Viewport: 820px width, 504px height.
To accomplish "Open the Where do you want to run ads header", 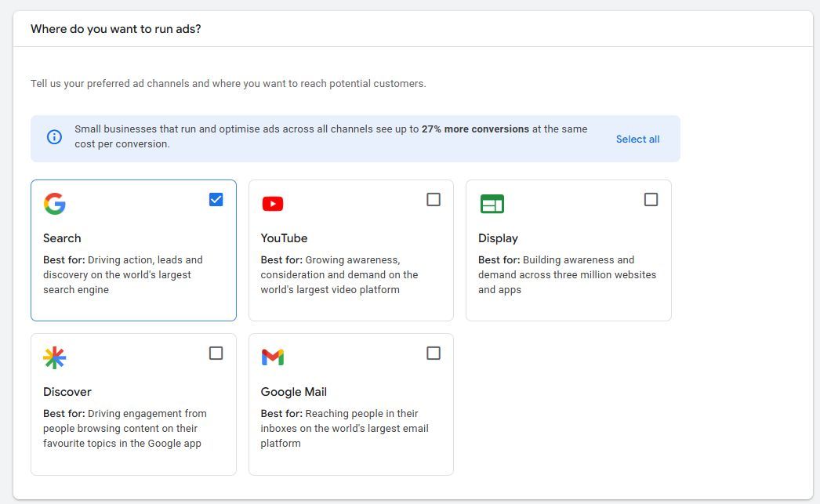I will [x=115, y=28].
